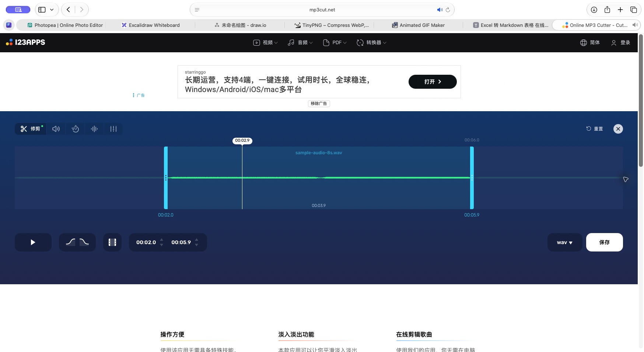The height and width of the screenshot is (352, 644).
Task: Open the speed change tool
Action: [x=75, y=129]
